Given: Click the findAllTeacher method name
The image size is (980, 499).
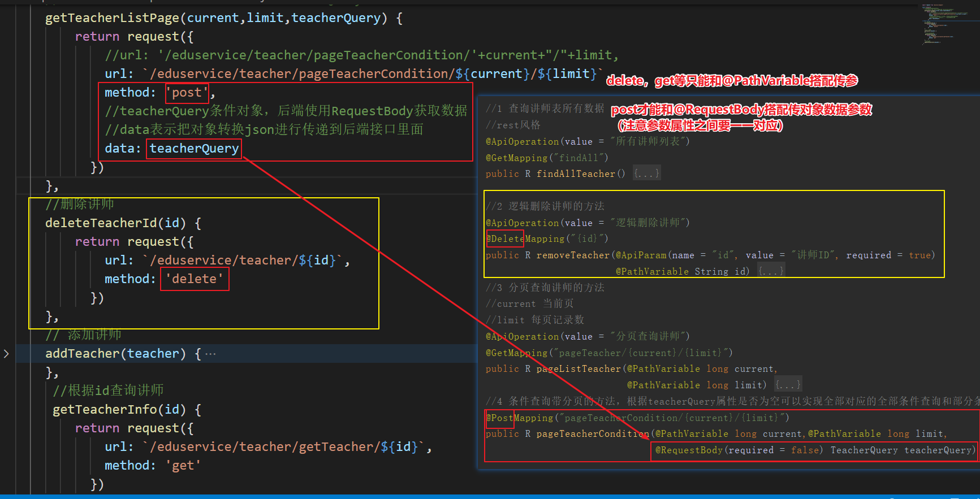Looking at the screenshot, I should (576, 173).
